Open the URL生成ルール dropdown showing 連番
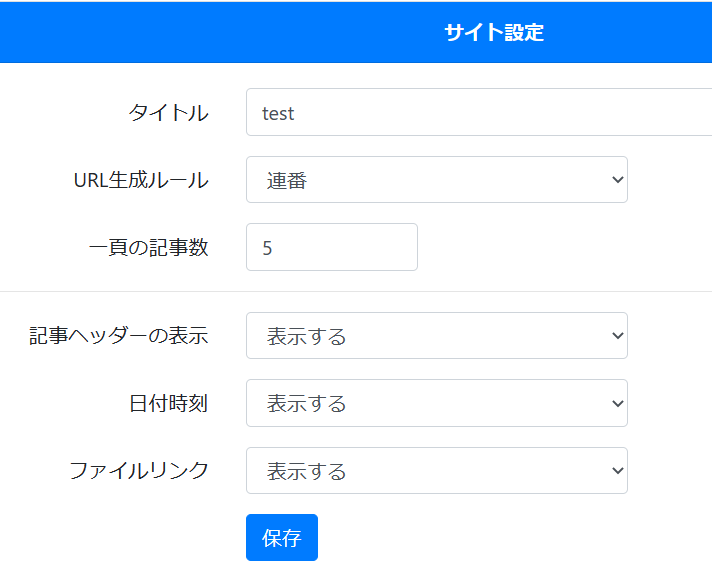Screen dimensions: 712x571 (x=436, y=180)
